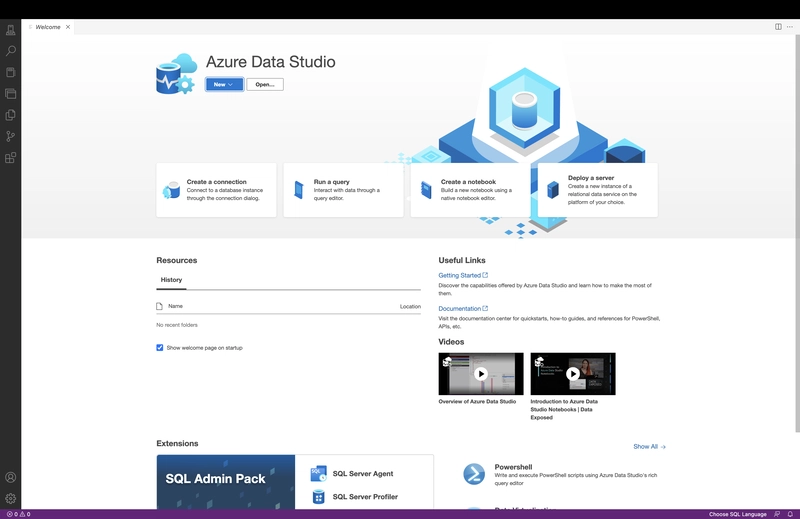Click the vertical scrollbar on the right
Image resolution: width=800 pixels, height=519 pixels.
pyautogui.click(x=797, y=235)
